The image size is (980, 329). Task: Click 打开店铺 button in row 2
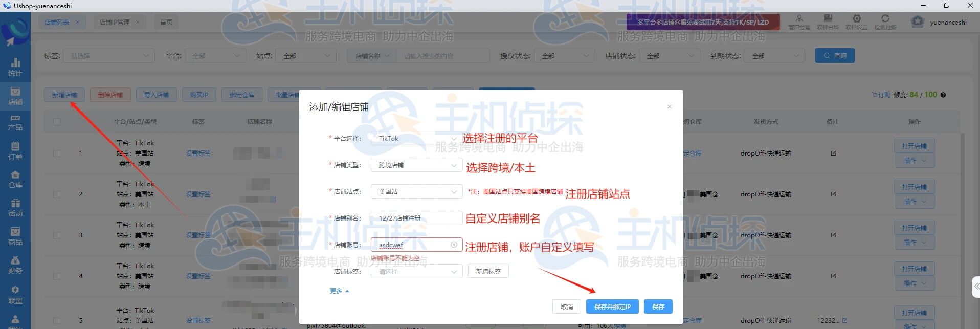pyautogui.click(x=915, y=187)
